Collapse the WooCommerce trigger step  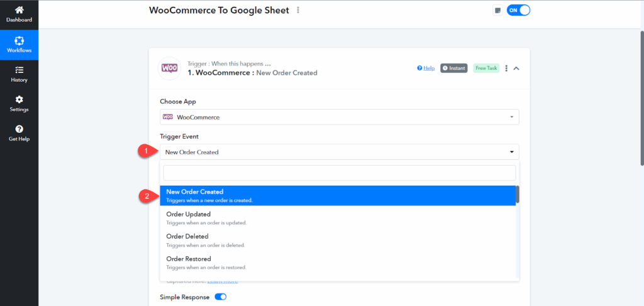tap(517, 68)
